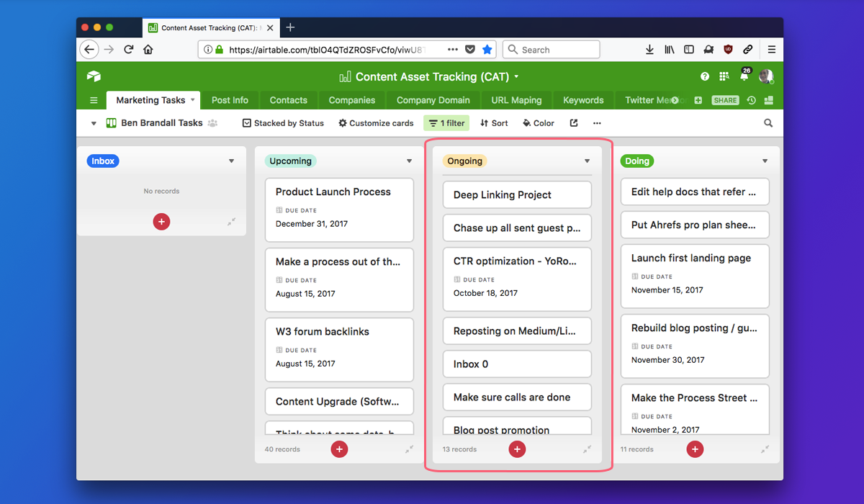
Task: Add a record to the Upcoming stack
Action: (339, 449)
